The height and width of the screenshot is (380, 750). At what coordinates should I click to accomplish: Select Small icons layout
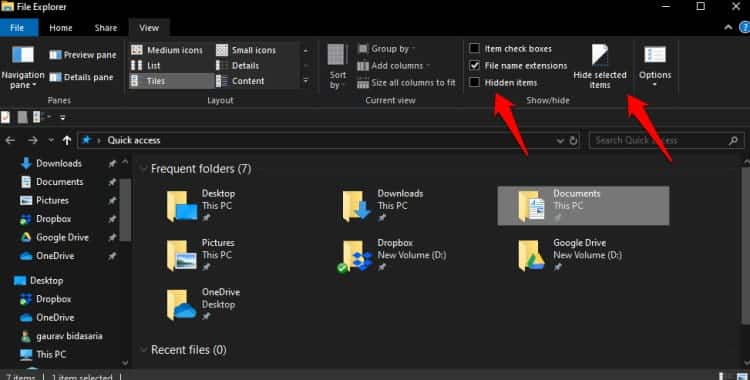(x=246, y=50)
